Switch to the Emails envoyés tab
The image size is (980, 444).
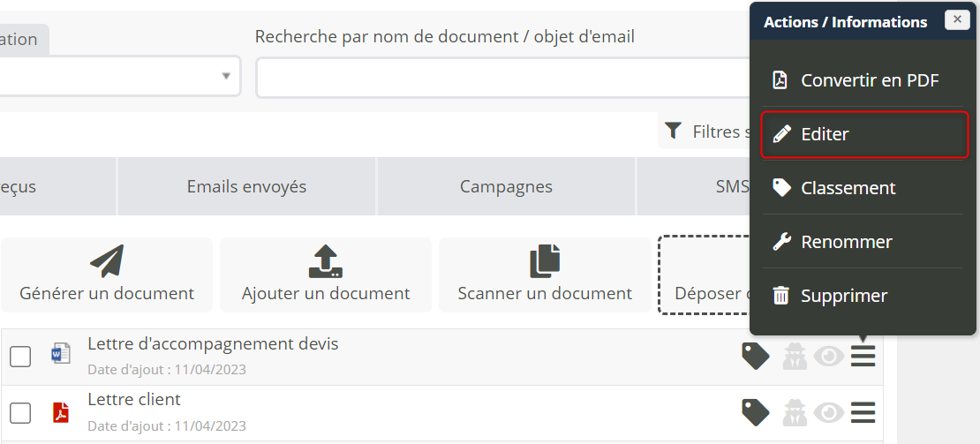[246, 186]
